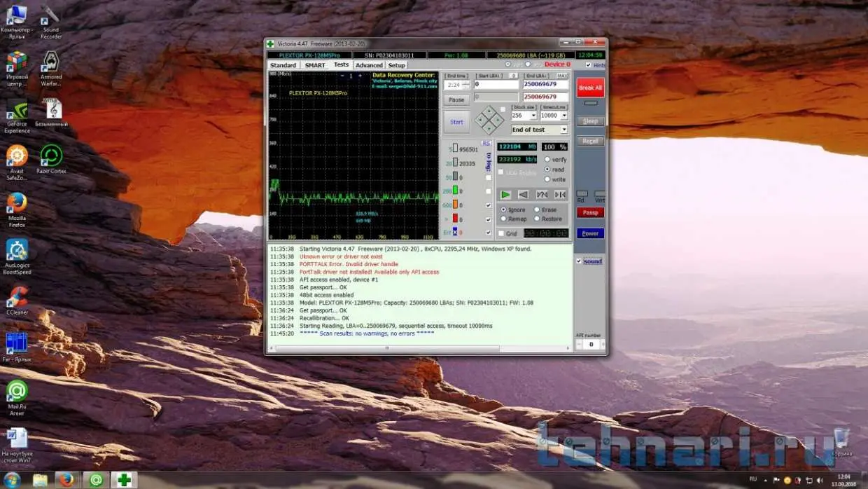Click the log's horizontal scrollbar
The height and width of the screenshot is (489, 868).
pyautogui.click(x=421, y=348)
